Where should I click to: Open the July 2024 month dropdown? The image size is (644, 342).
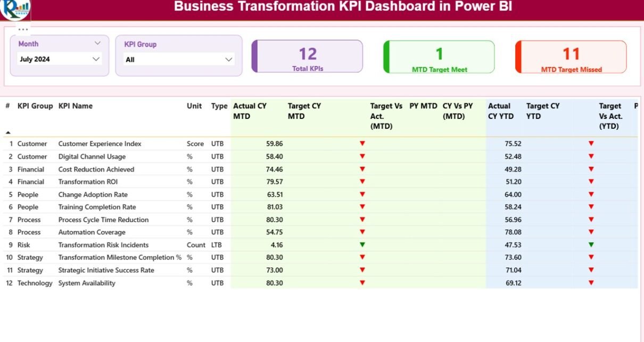pyautogui.click(x=96, y=59)
